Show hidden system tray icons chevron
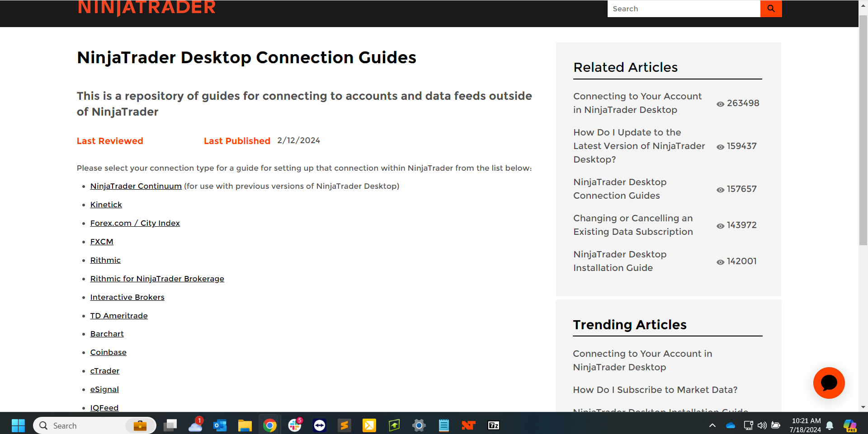868x434 pixels. pos(712,425)
